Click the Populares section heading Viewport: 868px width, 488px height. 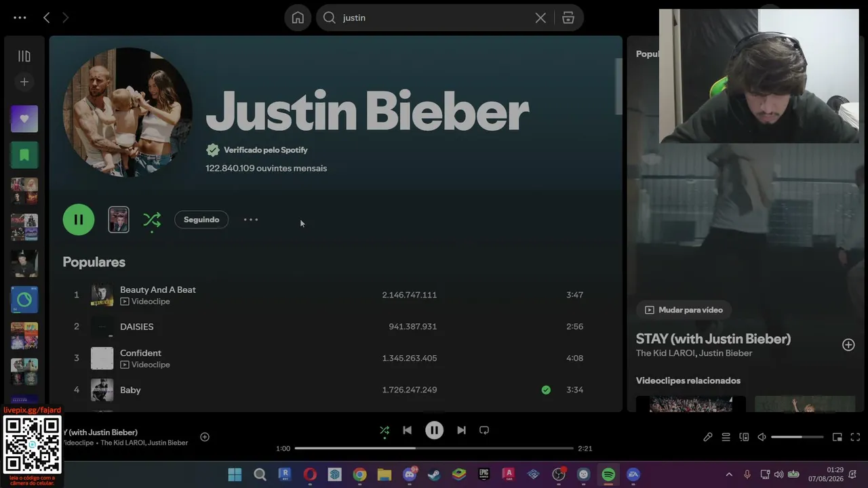click(x=94, y=262)
